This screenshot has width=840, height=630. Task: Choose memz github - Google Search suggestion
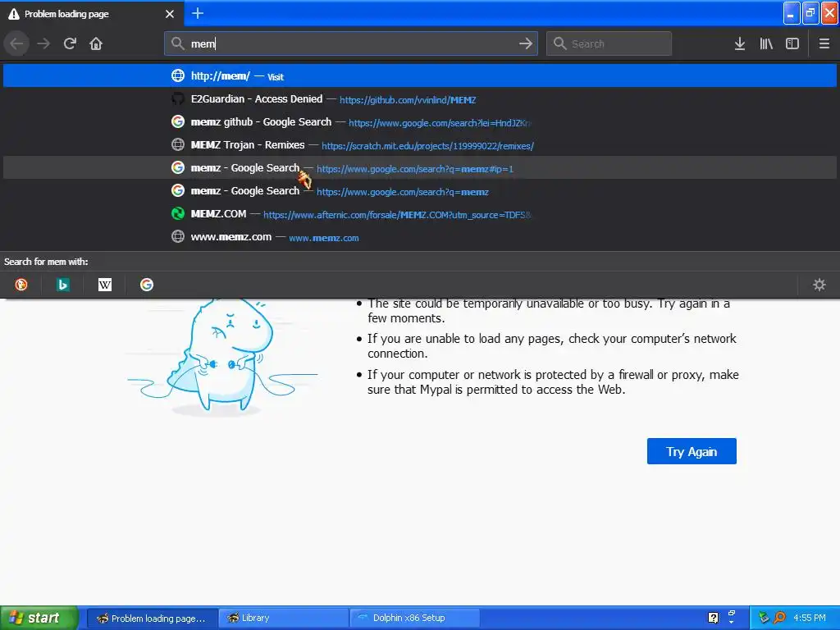420,122
